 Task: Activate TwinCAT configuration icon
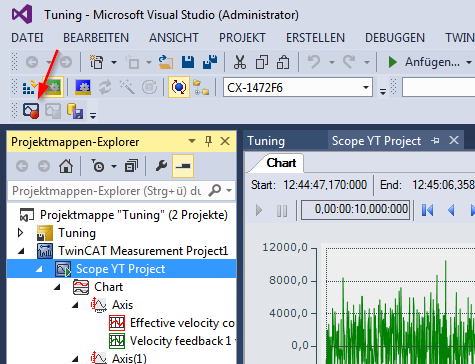point(53,87)
